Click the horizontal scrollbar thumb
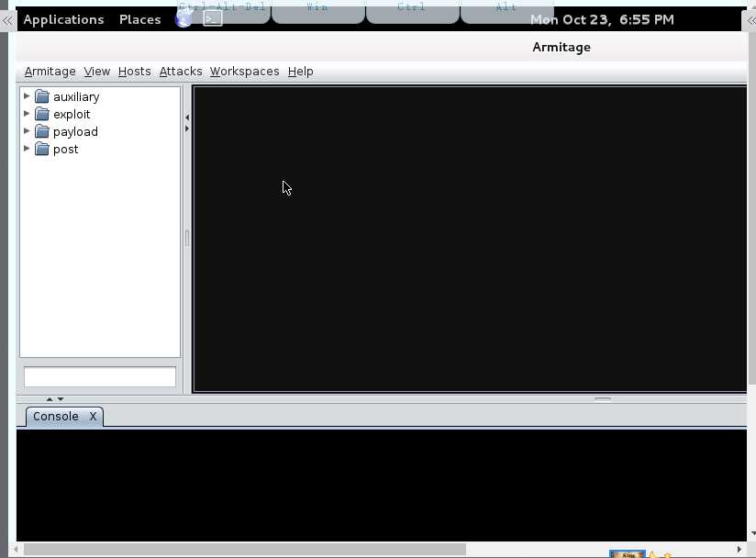 [245, 550]
